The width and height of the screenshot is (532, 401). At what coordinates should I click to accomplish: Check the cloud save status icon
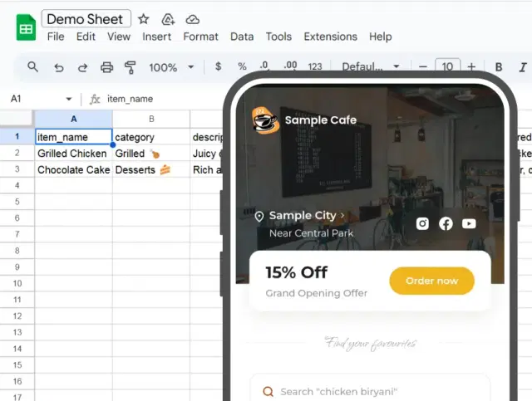pyautogui.click(x=192, y=19)
